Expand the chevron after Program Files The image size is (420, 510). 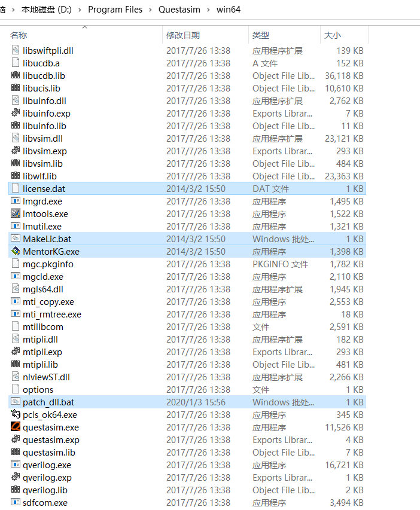150,10
